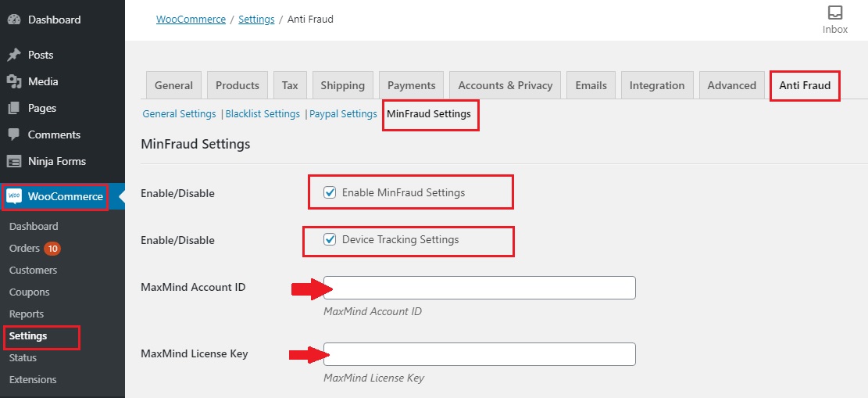Select the Accounts & Privacy tab

505,85
